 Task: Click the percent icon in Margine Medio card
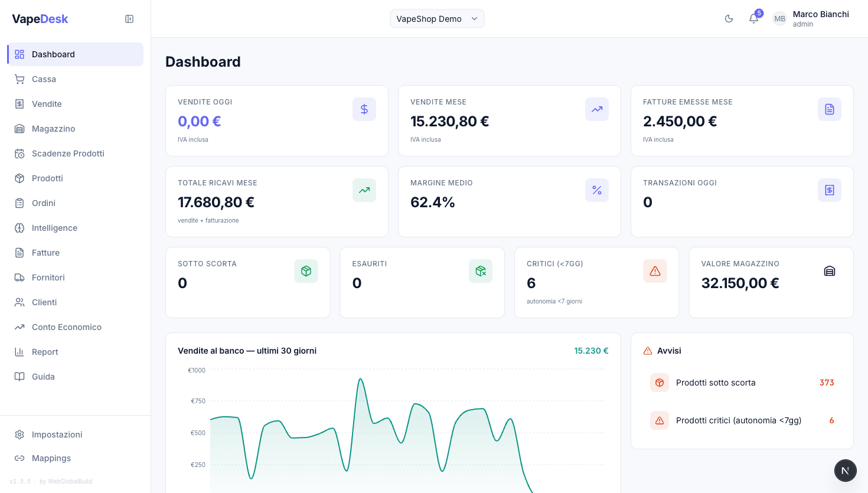597,190
